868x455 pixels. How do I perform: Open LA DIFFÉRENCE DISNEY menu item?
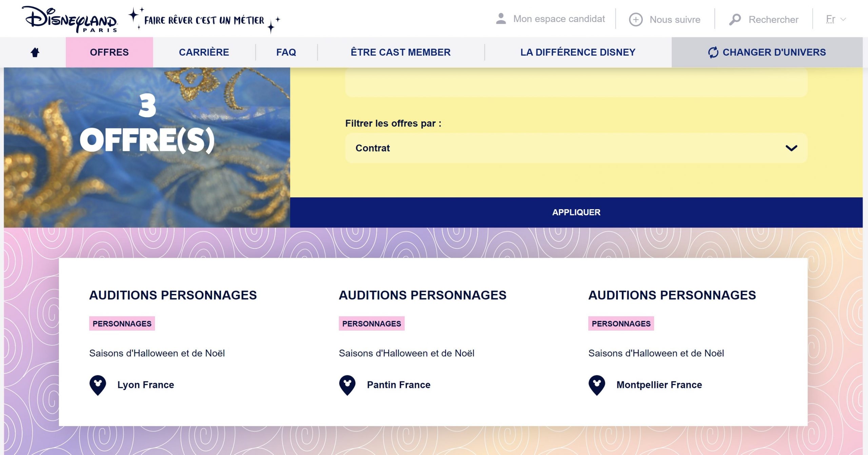pos(578,52)
